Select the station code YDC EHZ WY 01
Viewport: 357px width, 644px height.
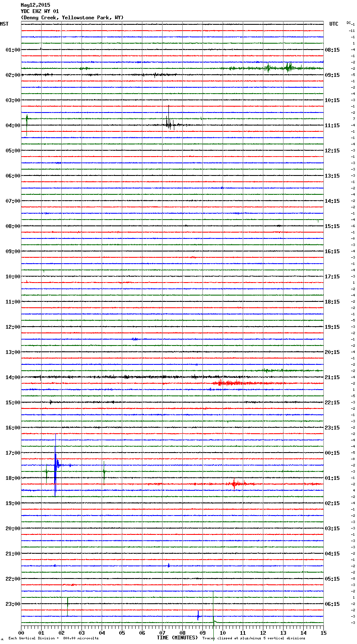point(40,11)
